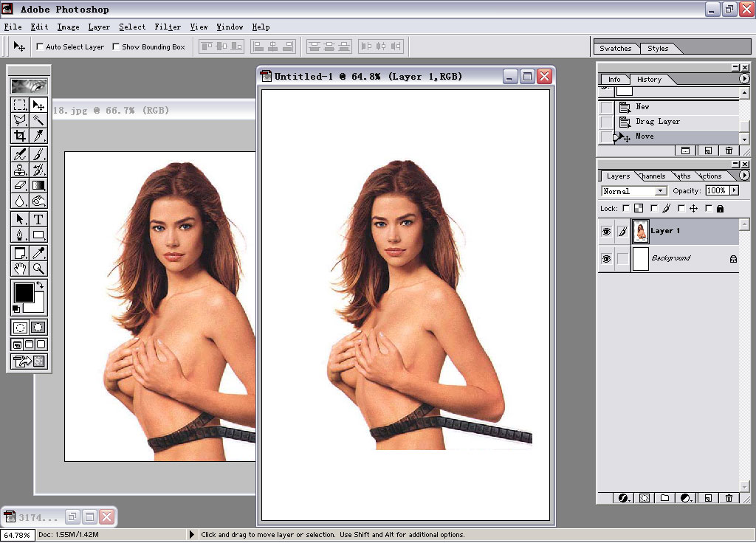Select the Hand tool
The width and height of the screenshot is (756, 543).
click(x=20, y=269)
